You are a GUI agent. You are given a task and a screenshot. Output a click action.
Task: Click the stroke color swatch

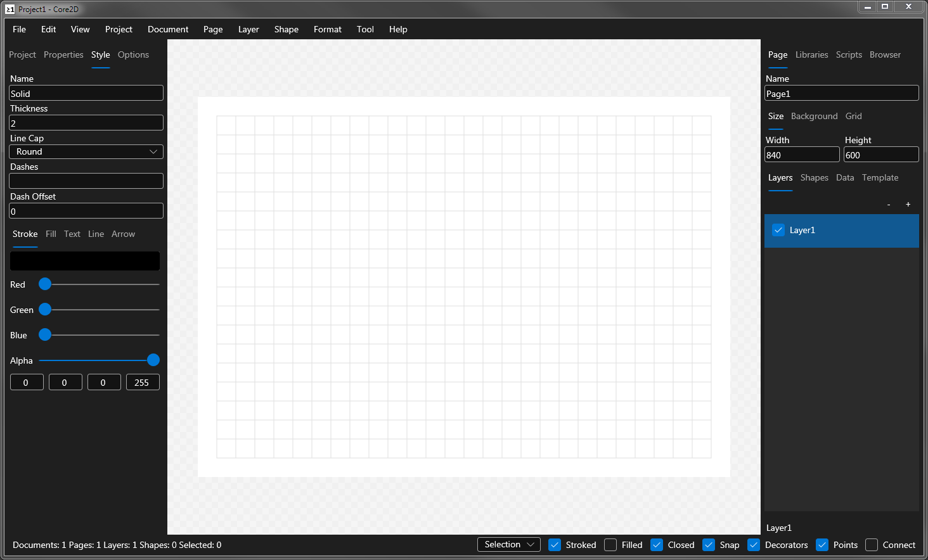(x=84, y=260)
